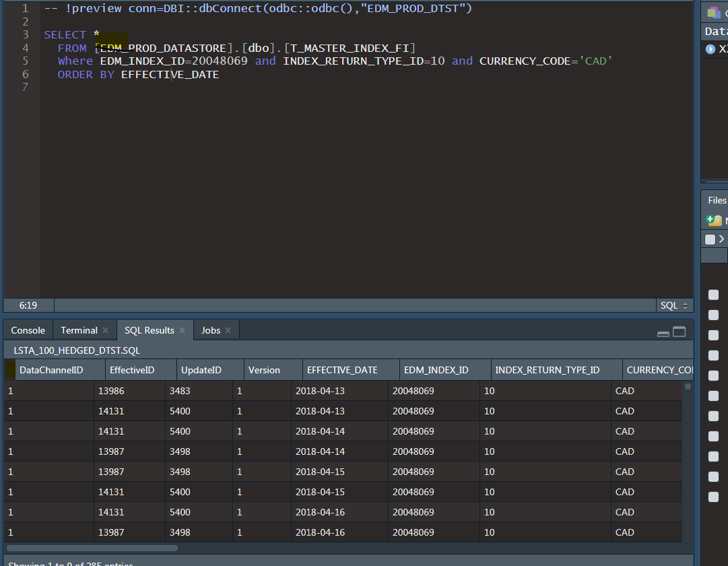Click the blue preview arrow next to the X data object
Viewport: 728px width, 566px height.
click(x=708, y=49)
